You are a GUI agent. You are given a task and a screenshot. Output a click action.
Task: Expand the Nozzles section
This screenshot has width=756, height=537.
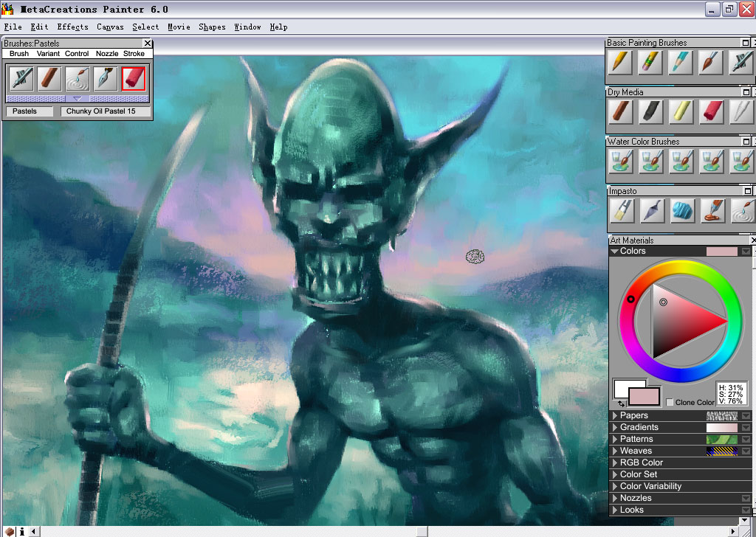615,498
